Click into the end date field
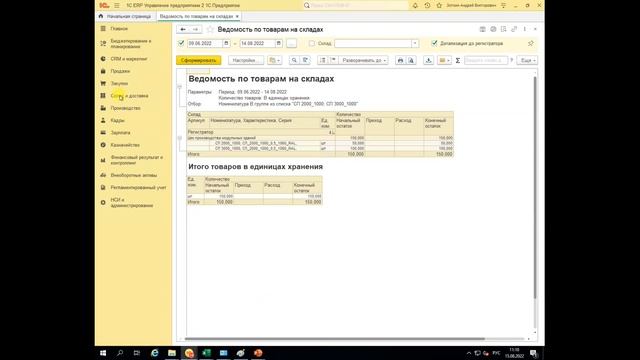Screen dimensions: 640x360 click(x=257, y=43)
